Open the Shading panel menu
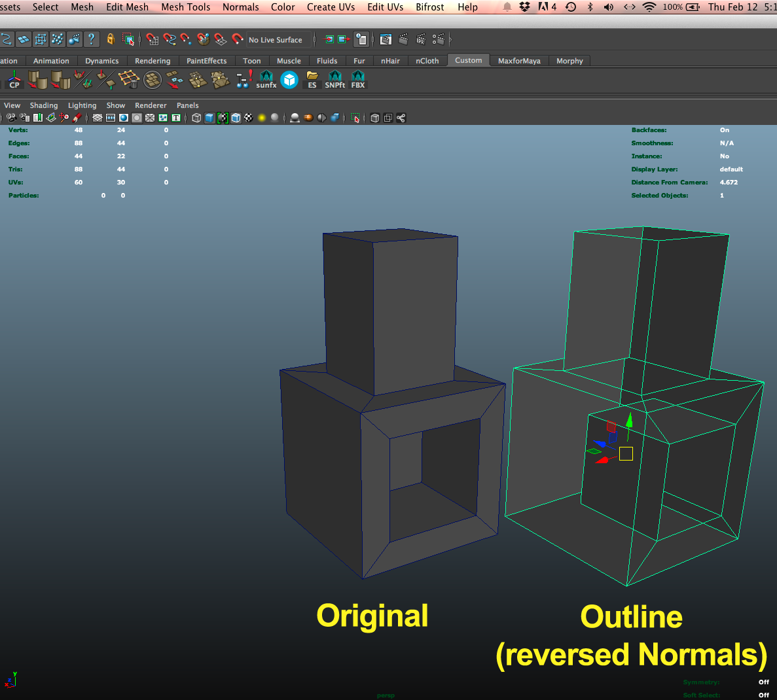Viewport: 777px width, 700px height. point(44,105)
